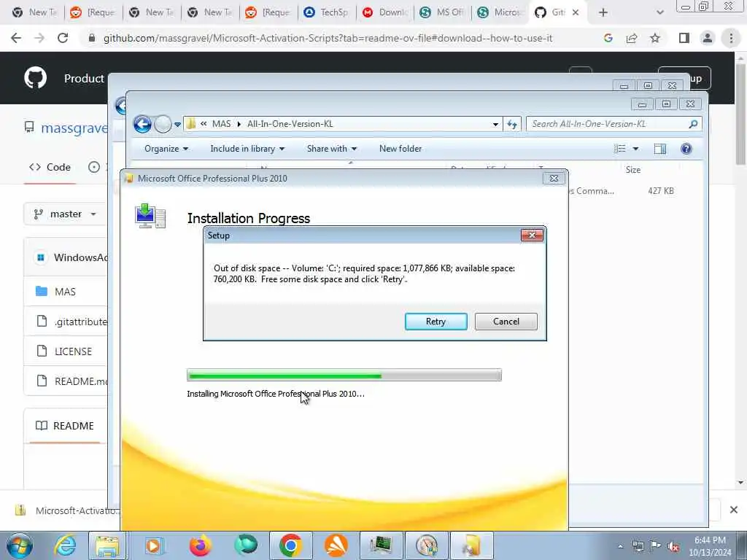This screenshot has width=747, height=560.
Task: Open the MAS folder in GitHub file list
Action: (65, 292)
